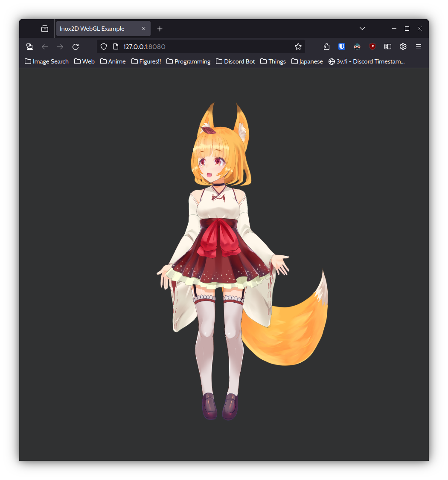Open the tracking protection shield icon
The height and width of the screenshot is (480, 448).
pos(104,46)
